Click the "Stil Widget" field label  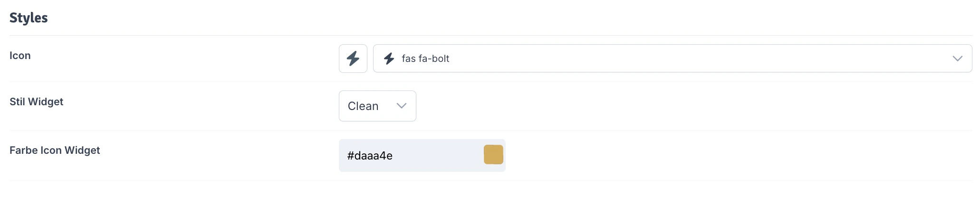click(x=36, y=101)
